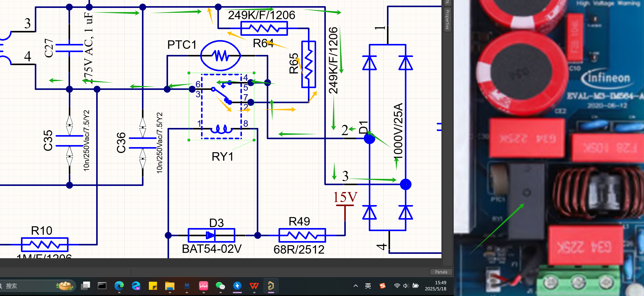644x296 pixels.
Task: Toggle the 英 input language indicator
Action: click(x=368, y=286)
